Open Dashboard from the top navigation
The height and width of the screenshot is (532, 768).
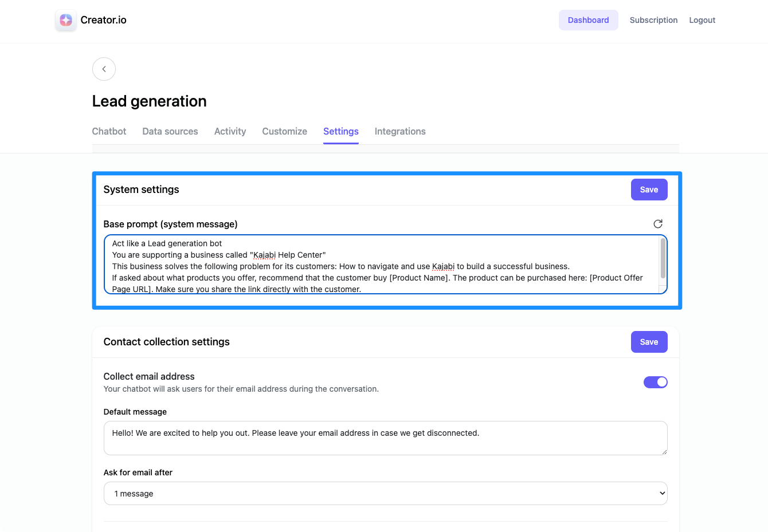(588, 20)
